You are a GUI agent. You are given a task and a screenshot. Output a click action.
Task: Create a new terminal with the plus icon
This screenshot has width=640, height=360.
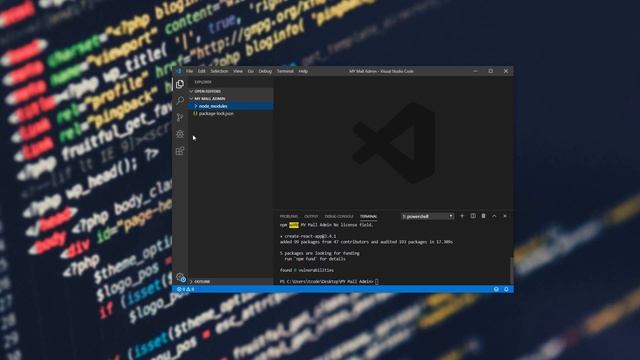pyautogui.click(x=462, y=216)
